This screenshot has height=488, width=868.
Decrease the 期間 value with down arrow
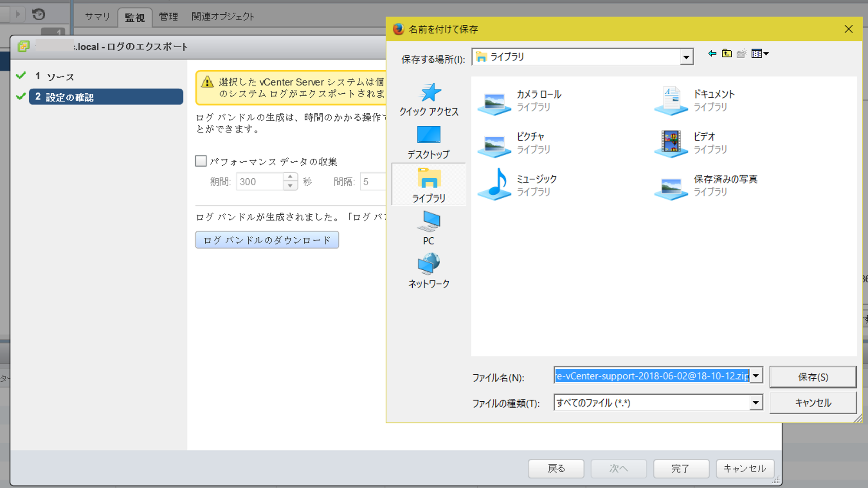coord(290,186)
